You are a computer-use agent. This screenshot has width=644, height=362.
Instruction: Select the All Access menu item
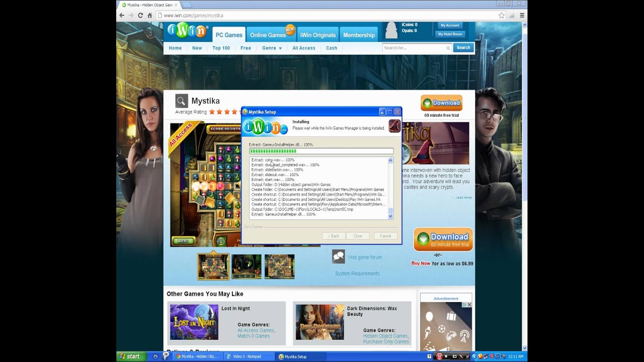tap(304, 48)
